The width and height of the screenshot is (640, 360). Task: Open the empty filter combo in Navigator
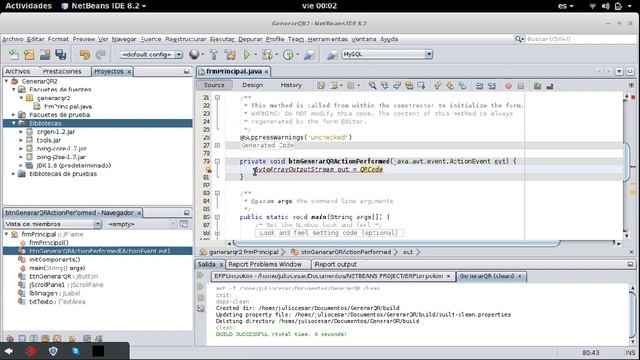pyautogui.click(x=142, y=224)
